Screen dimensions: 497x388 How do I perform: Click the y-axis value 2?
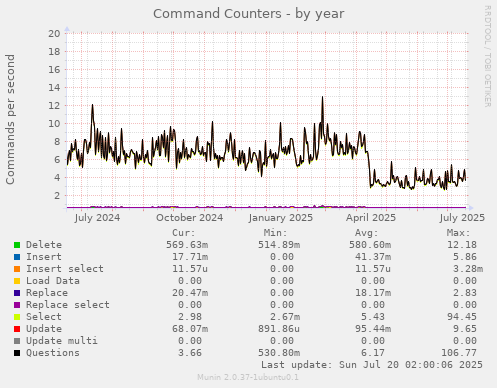(x=57, y=196)
